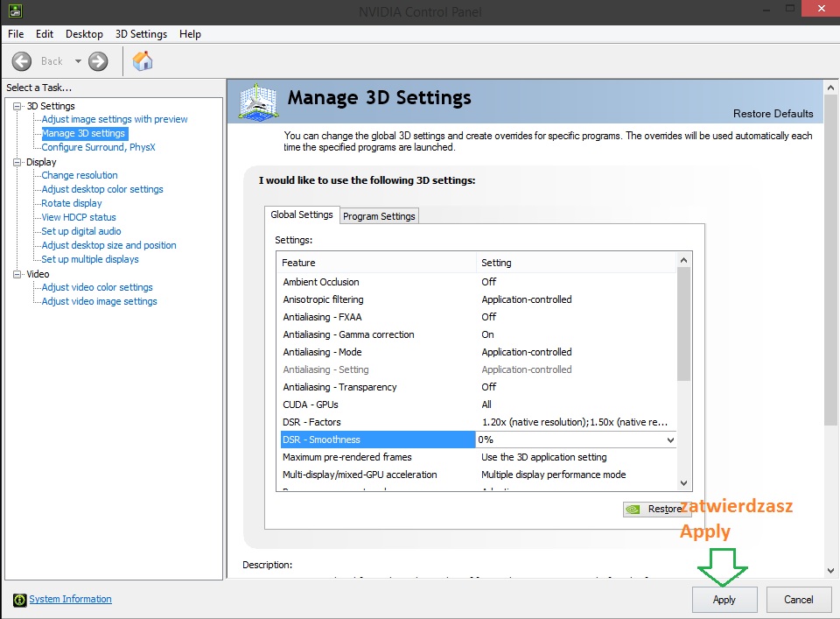Click the Back arrow icon

click(x=22, y=61)
